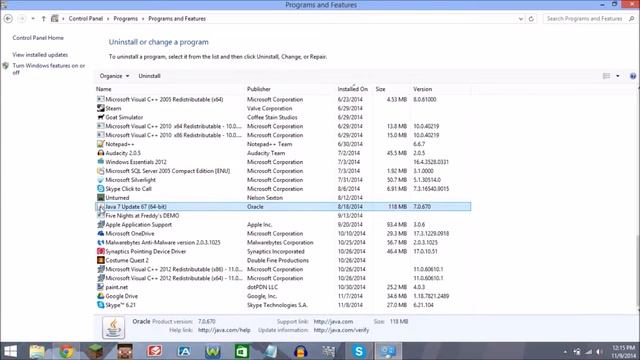Click the refresh button in address bar

[x=531, y=19]
